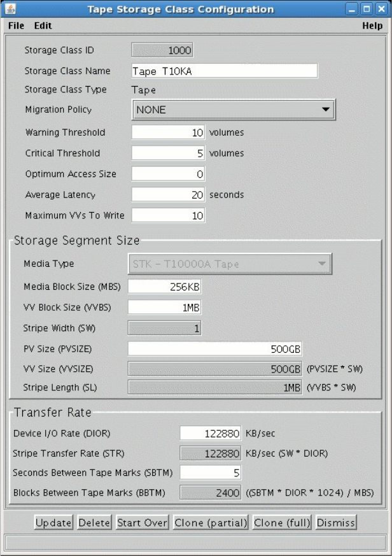Click the Maximum VVs To Write field

pyautogui.click(x=168, y=216)
